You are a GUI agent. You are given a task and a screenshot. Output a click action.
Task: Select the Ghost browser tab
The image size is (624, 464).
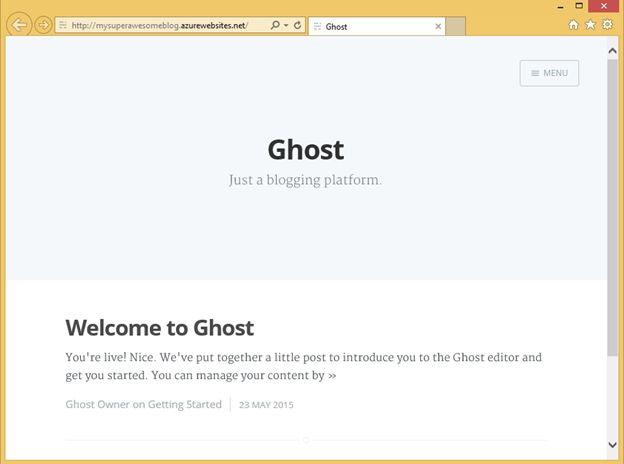click(376, 26)
